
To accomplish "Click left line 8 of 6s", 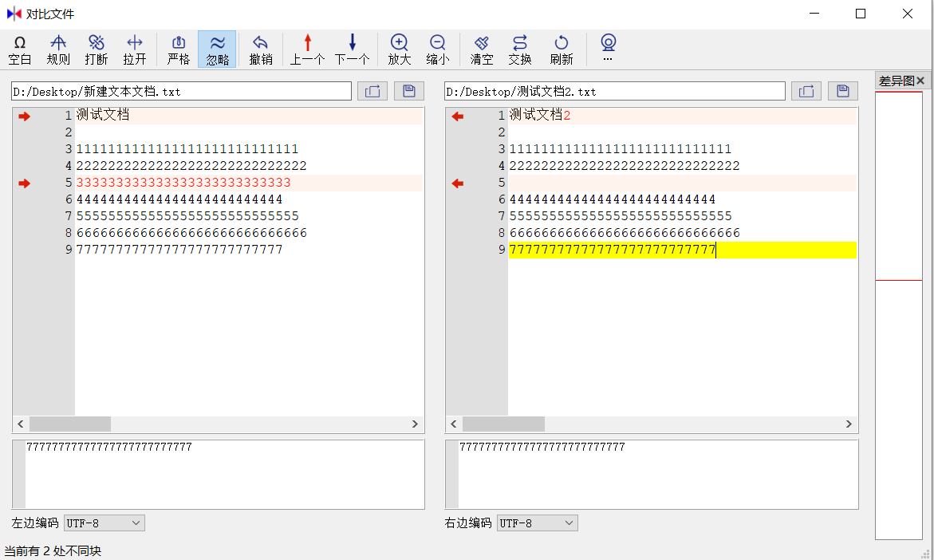I will 191,233.
